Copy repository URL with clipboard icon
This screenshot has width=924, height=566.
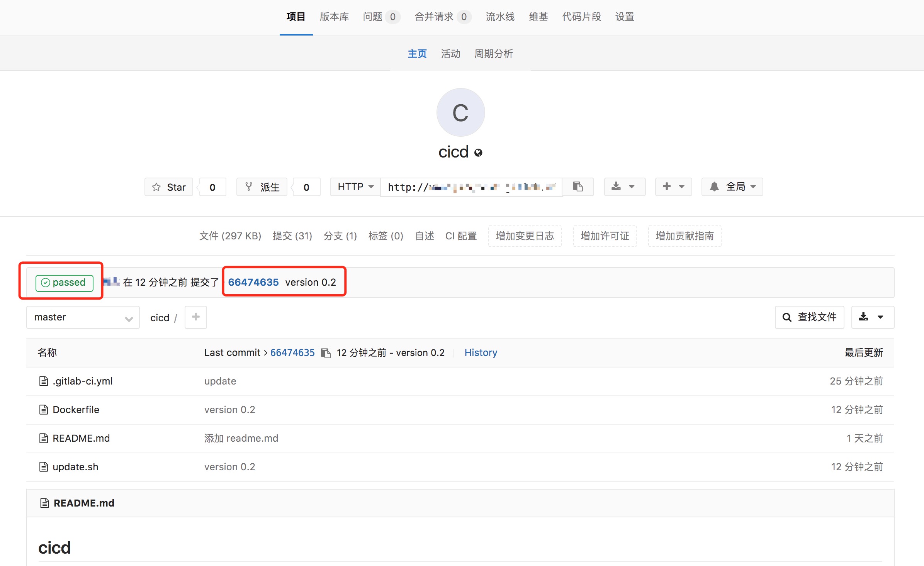577,187
